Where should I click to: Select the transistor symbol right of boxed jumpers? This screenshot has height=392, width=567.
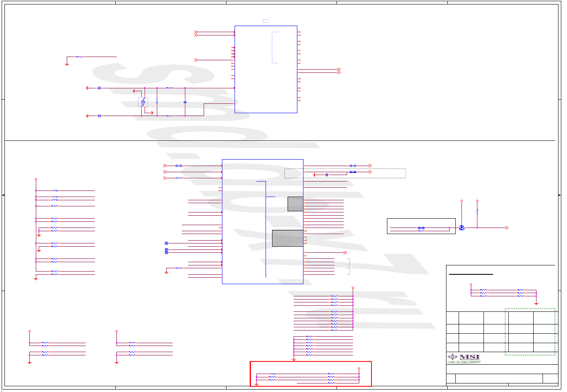click(x=462, y=228)
